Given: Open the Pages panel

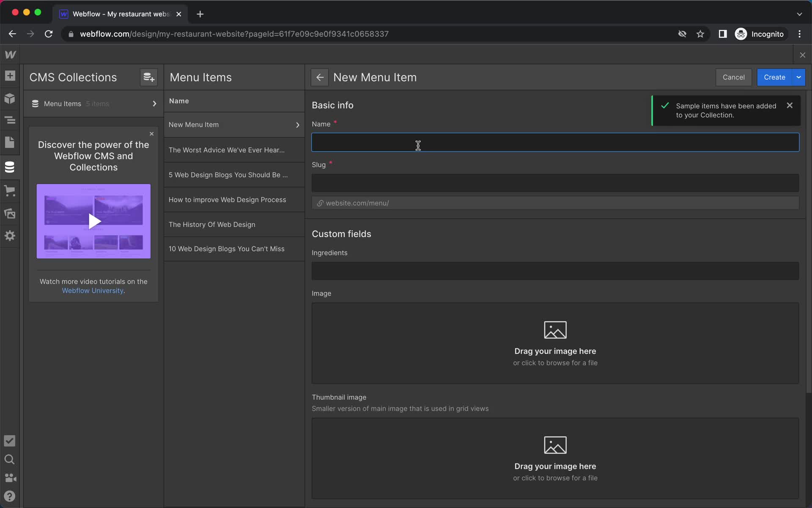Looking at the screenshot, I should coord(10,142).
